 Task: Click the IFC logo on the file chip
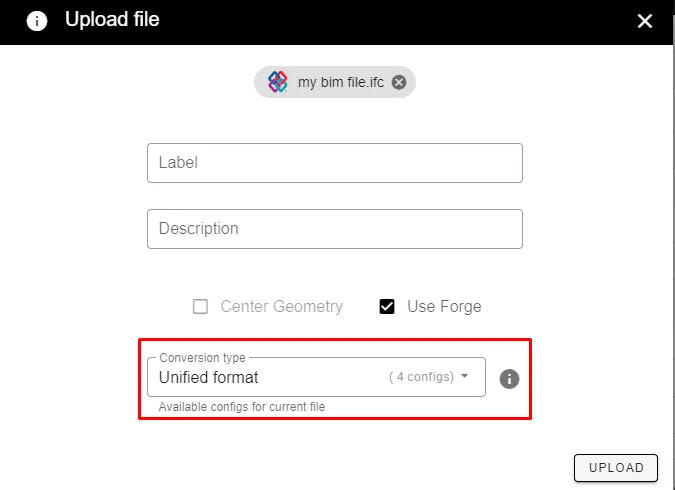278,82
